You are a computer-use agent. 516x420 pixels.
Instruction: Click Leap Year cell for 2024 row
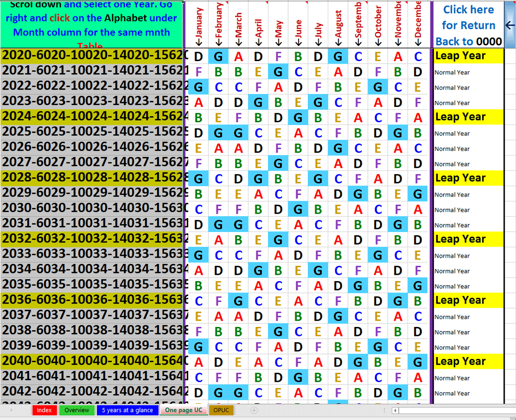pos(468,117)
